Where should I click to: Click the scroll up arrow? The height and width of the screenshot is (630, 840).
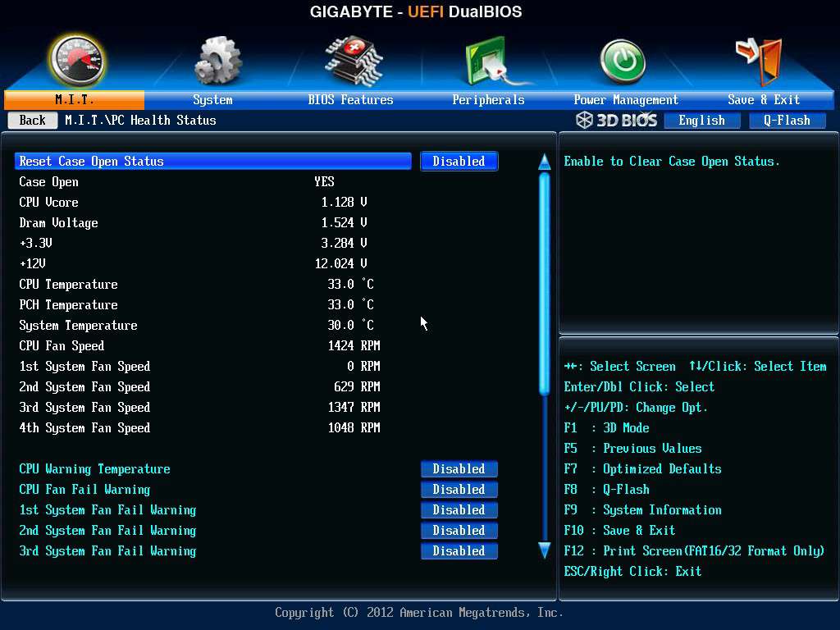click(545, 162)
